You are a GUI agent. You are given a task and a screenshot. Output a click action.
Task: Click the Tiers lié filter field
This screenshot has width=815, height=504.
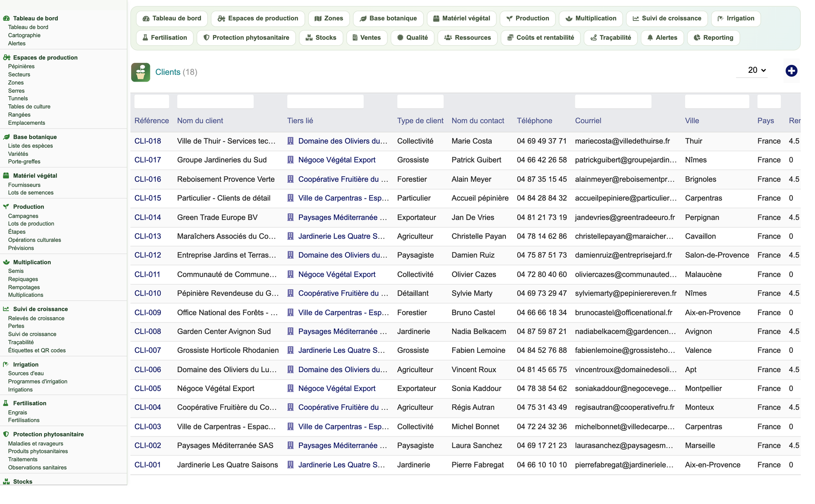pyautogui.click(x=325, y=102)
